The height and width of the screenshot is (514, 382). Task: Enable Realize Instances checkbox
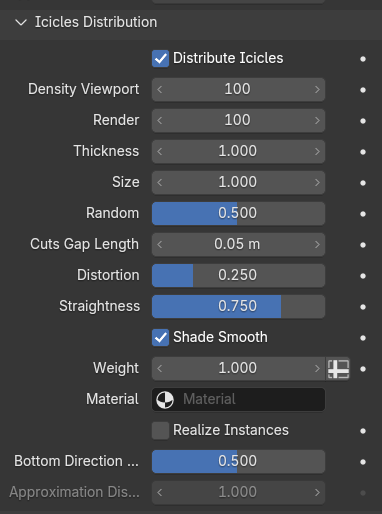(x=160, y=430)
